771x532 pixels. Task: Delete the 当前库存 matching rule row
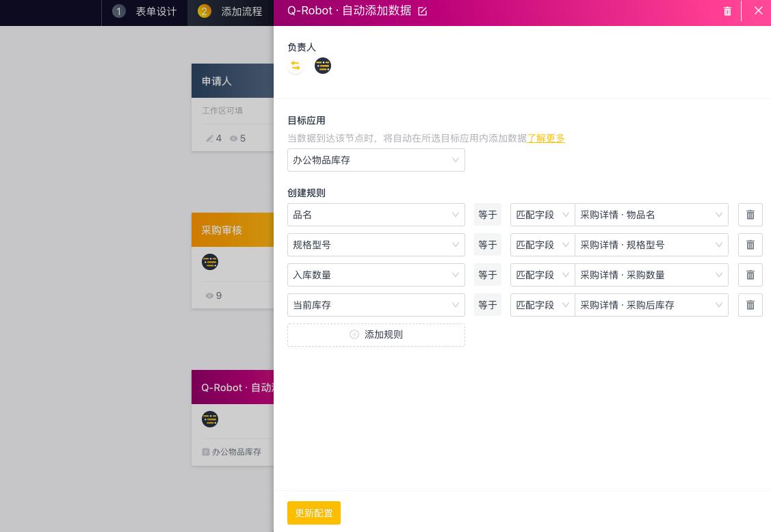[750, 305]
